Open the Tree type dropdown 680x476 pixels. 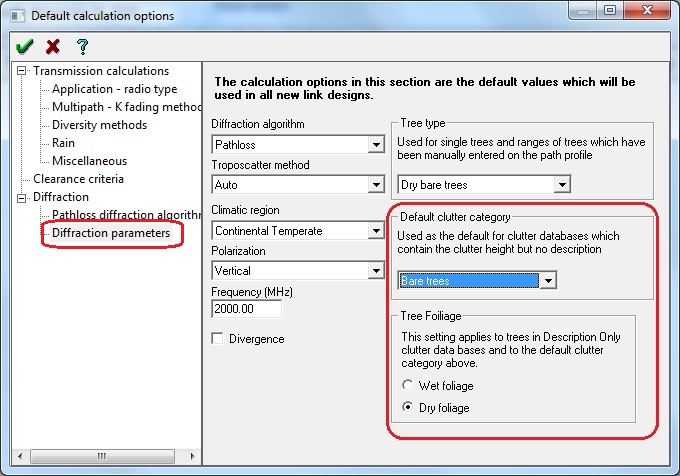coord(562,185)
